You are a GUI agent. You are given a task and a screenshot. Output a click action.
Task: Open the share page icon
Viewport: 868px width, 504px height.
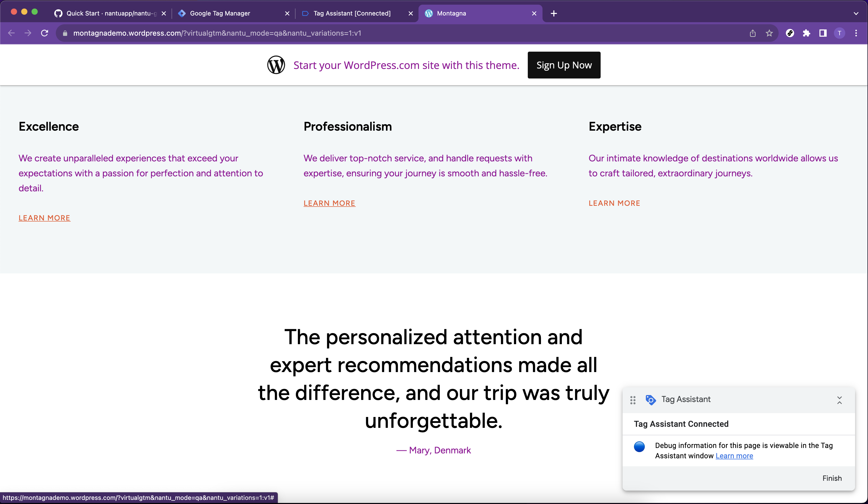coord(753,33)
